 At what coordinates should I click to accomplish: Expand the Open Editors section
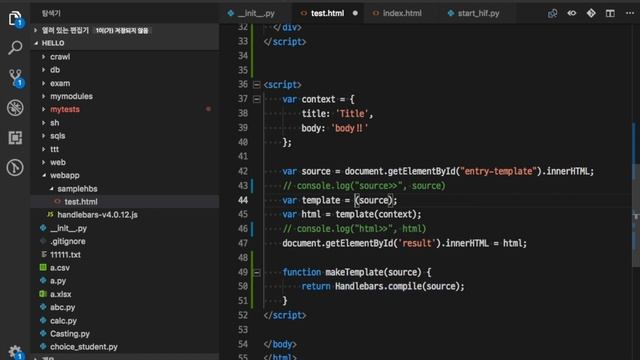coord(36,30)
